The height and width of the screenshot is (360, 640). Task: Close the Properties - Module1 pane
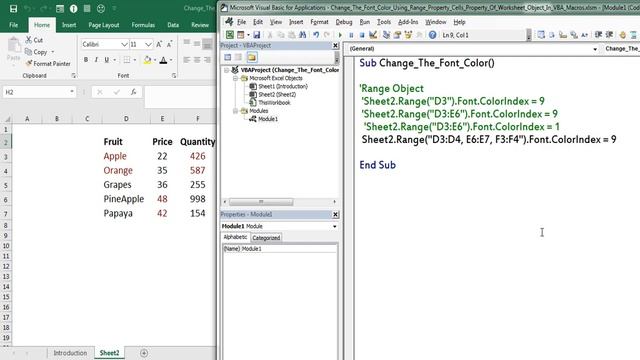click(x=335, y=214)
